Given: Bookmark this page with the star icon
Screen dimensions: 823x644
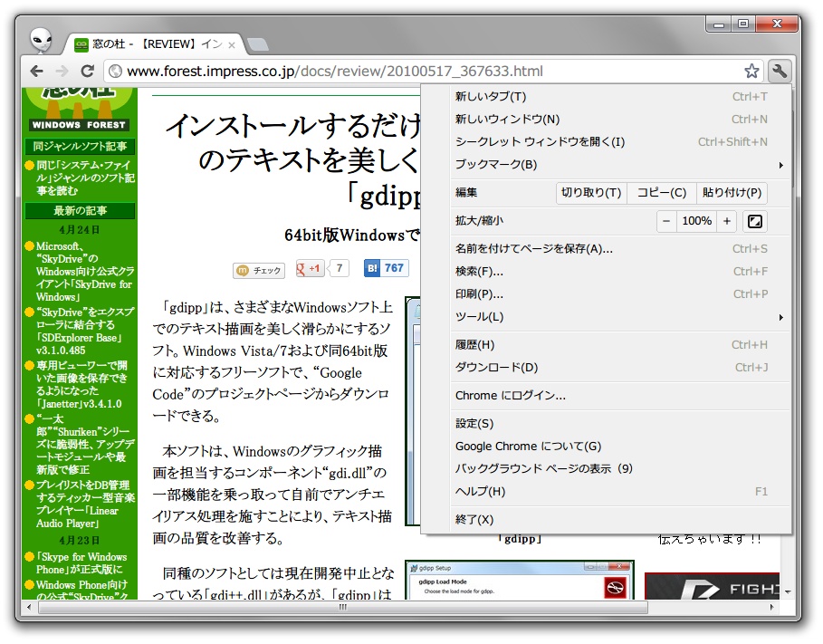Looking at the screenshot, I should point(751,70).
